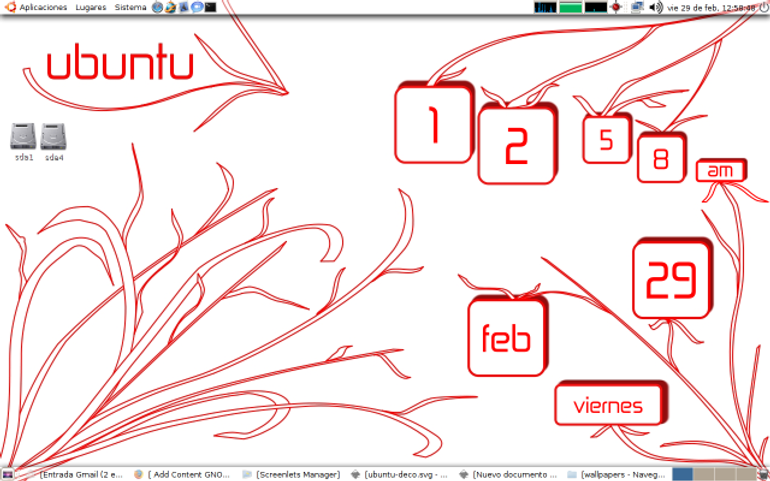The height and width of the screenshot is (481, 770).
Task: Launch the orange-blue globe launcher icon
Action: (x=170, y=7)
